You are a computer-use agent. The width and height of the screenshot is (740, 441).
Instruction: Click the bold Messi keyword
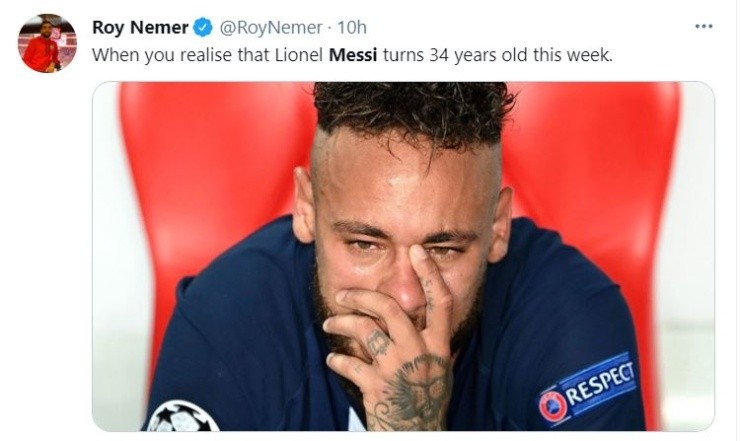[353, 55]
